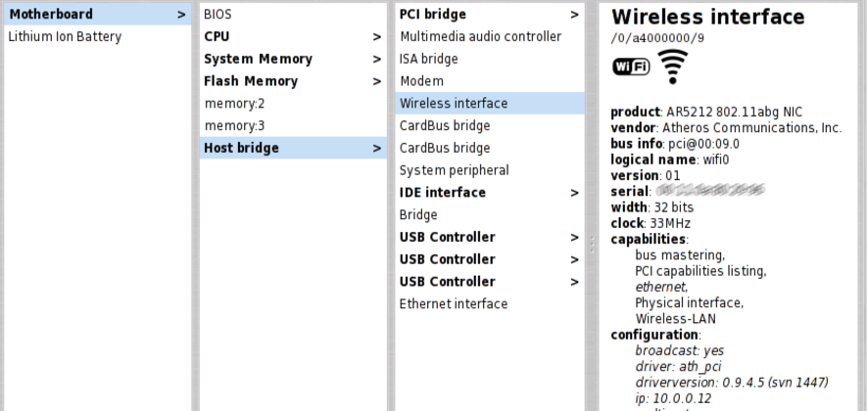Viewport: 868px width, 411px height.
Task: Select System peripheral item
Action: click(x=454, y=170)
